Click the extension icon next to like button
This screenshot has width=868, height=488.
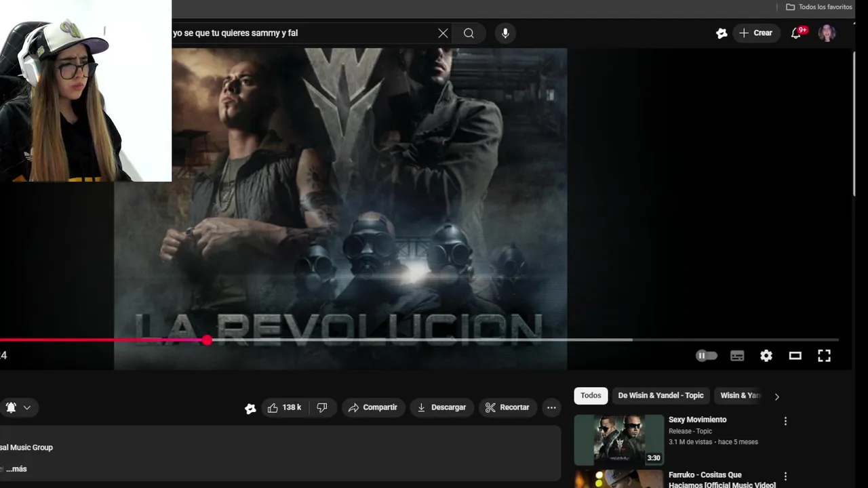point(250,408)
